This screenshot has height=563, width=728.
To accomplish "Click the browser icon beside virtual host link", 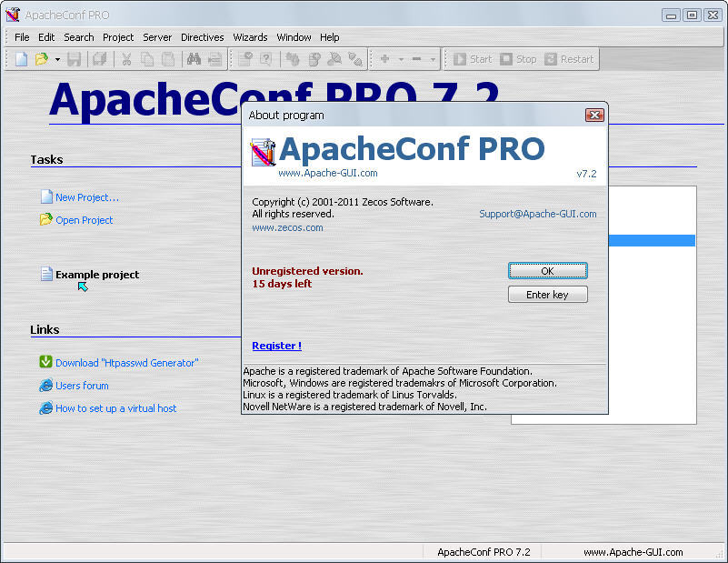I will 46,407.
